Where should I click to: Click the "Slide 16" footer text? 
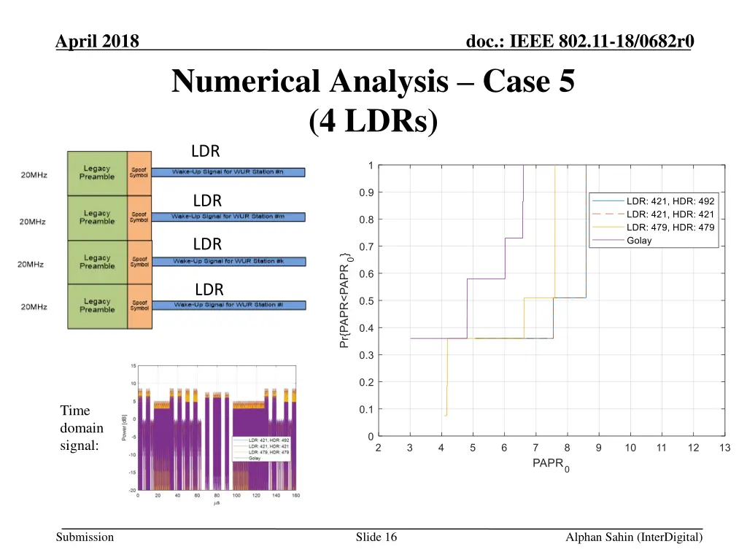(x=376, y=537)
